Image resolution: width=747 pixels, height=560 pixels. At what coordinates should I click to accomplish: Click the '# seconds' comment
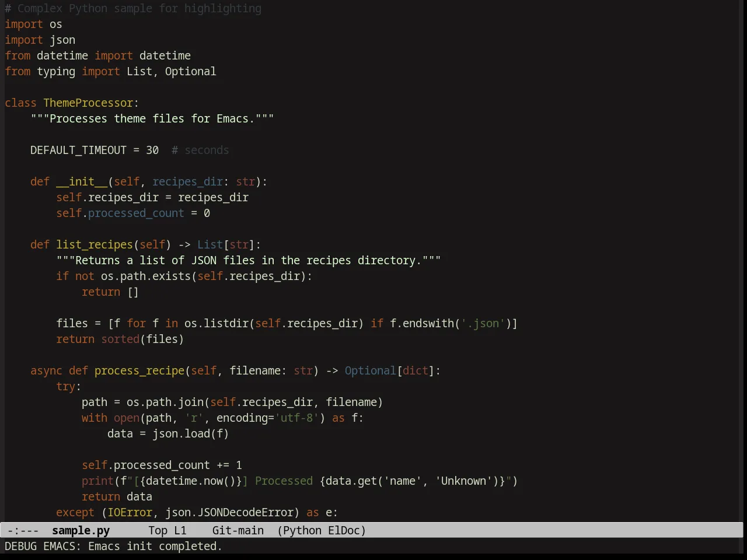200,150
